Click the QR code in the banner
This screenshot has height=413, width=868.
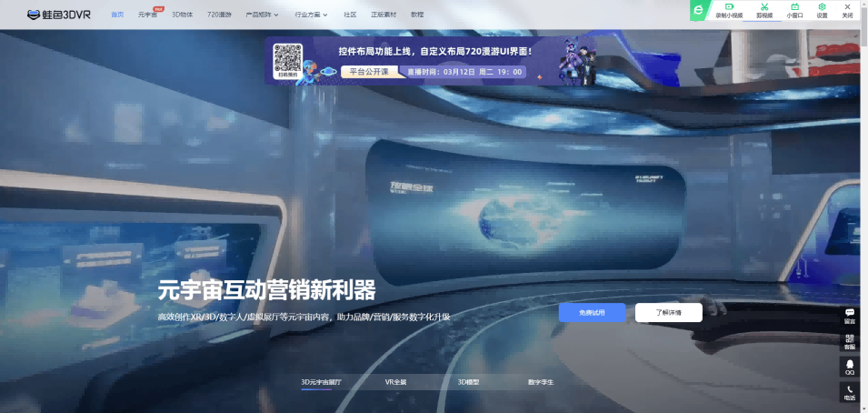287,58
